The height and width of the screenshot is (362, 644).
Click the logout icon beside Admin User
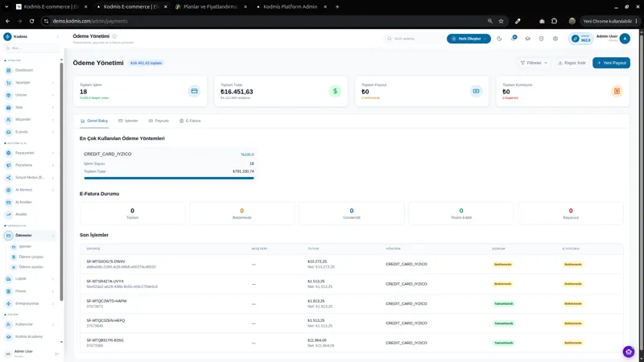pos(56,353)
